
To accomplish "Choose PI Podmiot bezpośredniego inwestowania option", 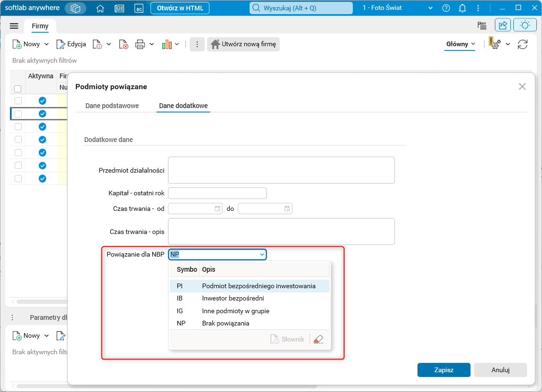I will pyautogui.click(x=249, y=286).
